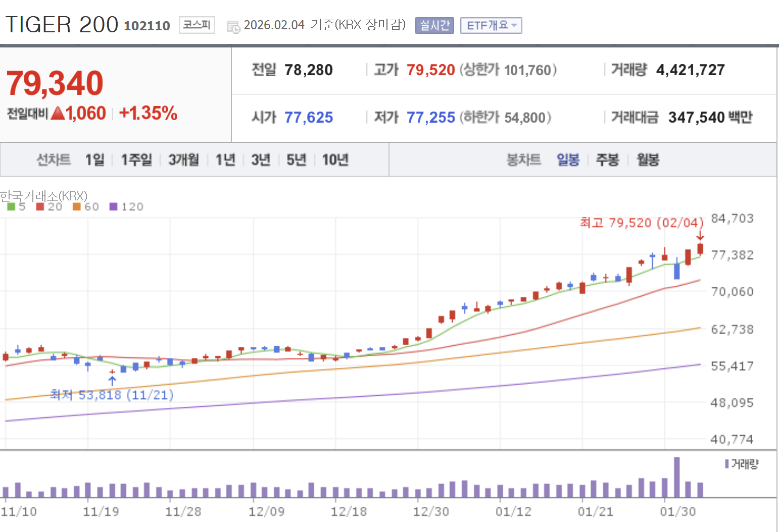Click the stock code 102110

point(147,26)
